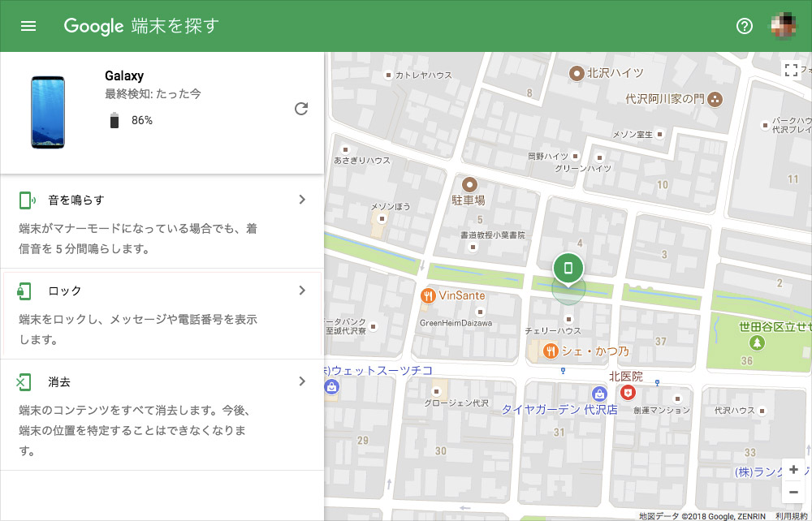Viewport: 812px width, 521px height.
Task: Click the シェ・かつ乃 restaurant marker
Action: [550, 351]
